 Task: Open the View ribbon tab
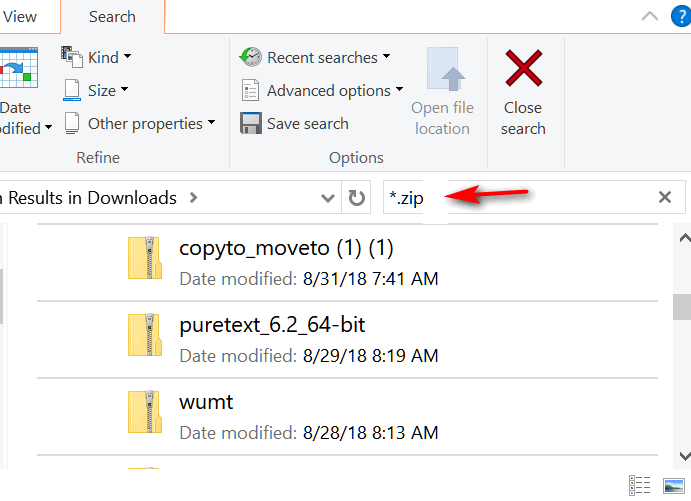(x=20, y=17)
